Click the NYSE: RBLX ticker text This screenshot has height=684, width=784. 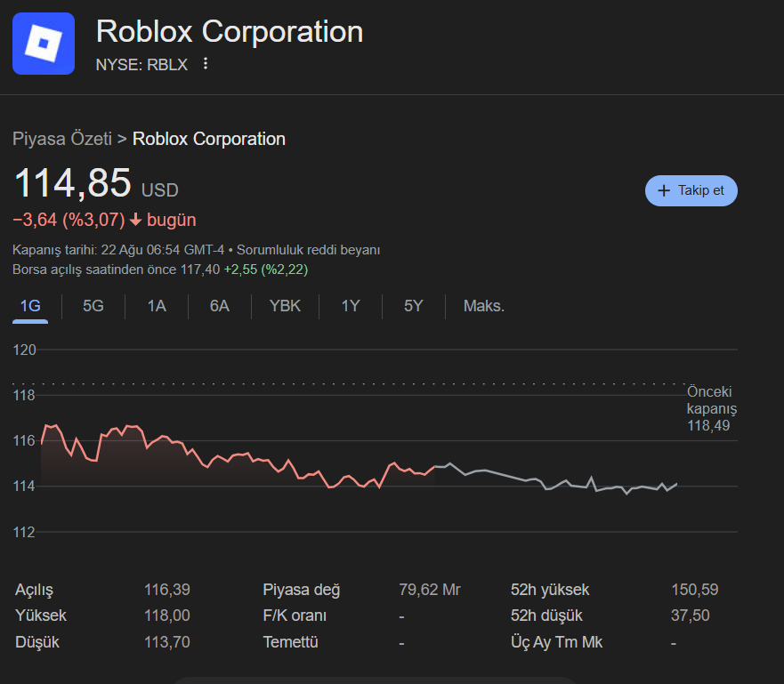pos(141,64)
